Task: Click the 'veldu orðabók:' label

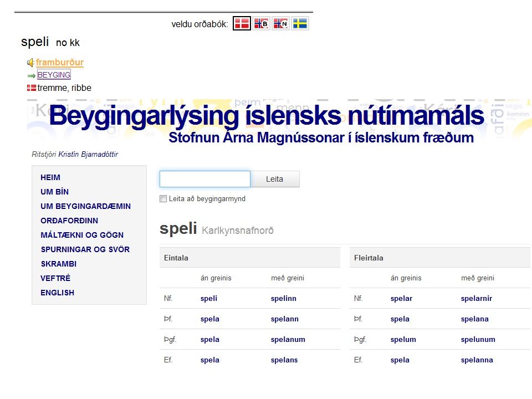Action: pyautogui.click(x=199, y=24)
